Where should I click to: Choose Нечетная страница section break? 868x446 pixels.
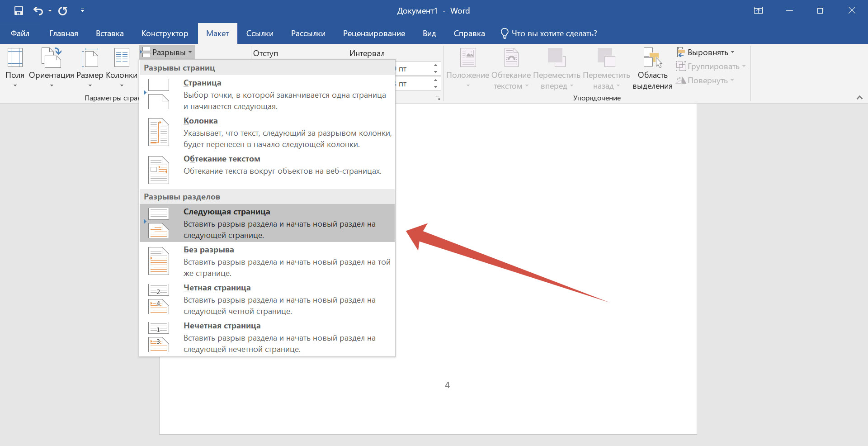point(267,337)
